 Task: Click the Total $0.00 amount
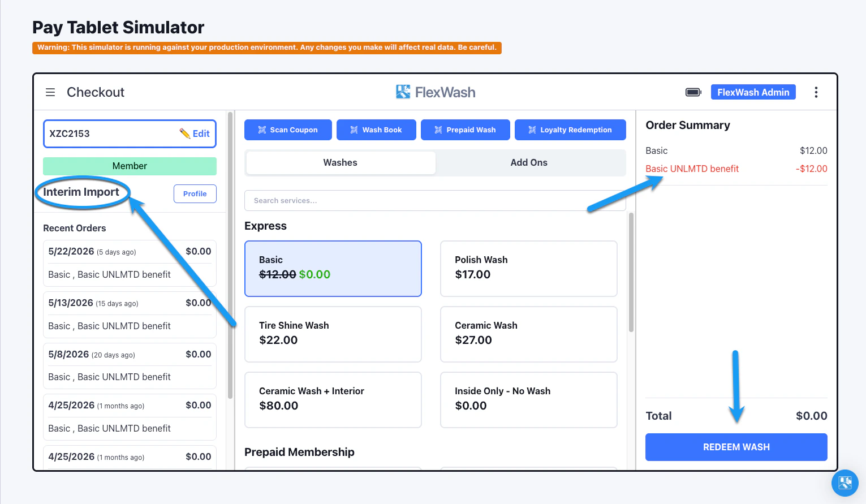[811, 416]
